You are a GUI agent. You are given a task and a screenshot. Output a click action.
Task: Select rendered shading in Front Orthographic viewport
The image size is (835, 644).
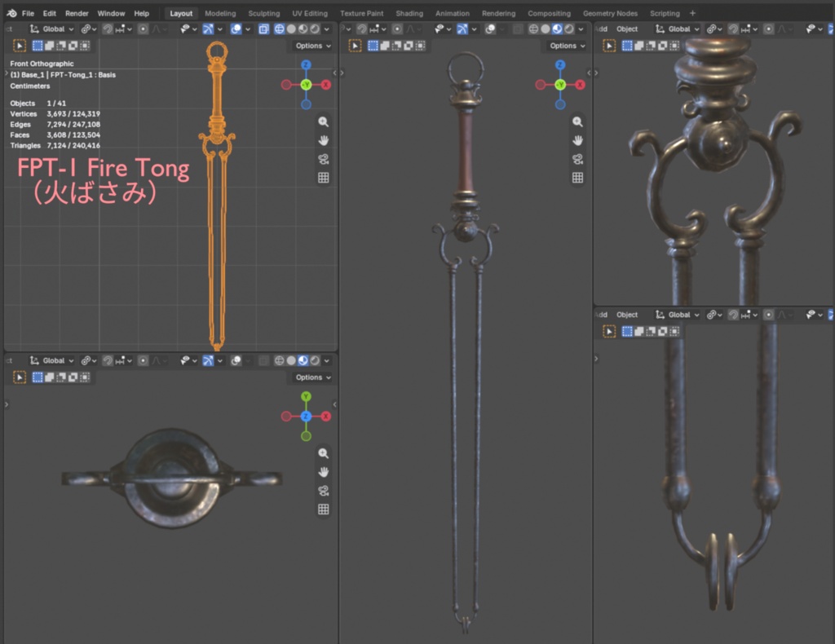(x=315, y=29)
